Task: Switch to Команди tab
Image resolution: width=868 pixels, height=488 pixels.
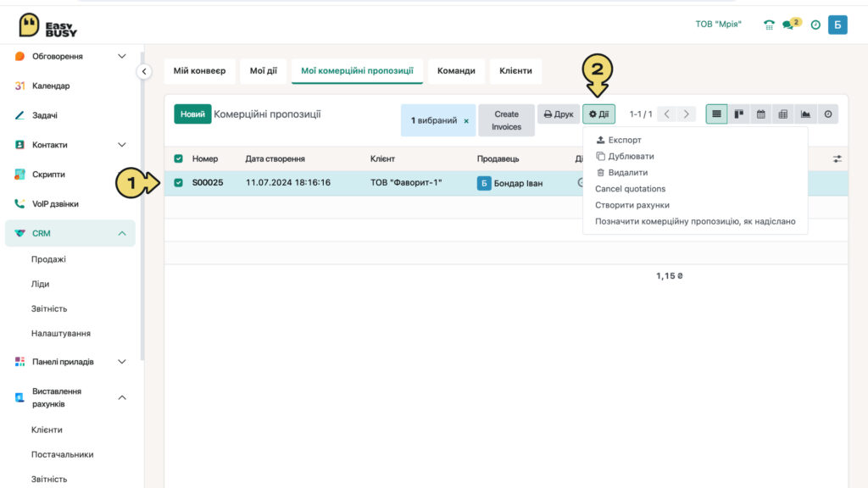Action: point(456,71)
